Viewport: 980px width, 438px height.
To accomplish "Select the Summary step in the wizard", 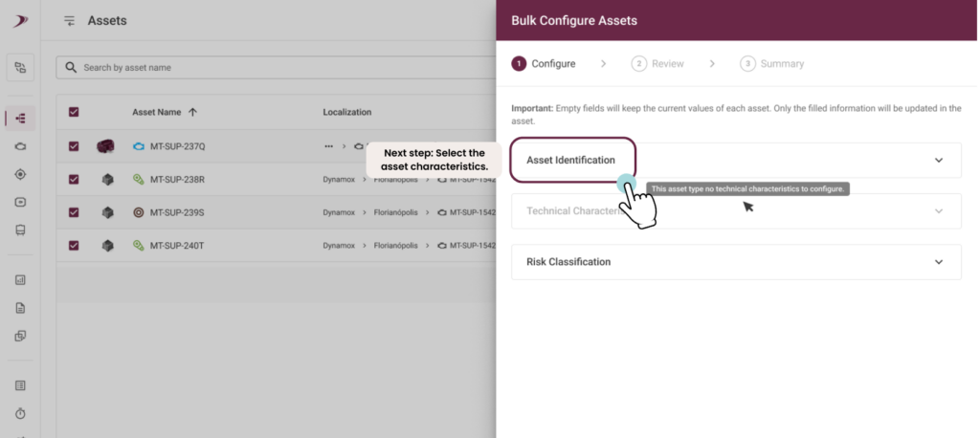I will point(772,64).
